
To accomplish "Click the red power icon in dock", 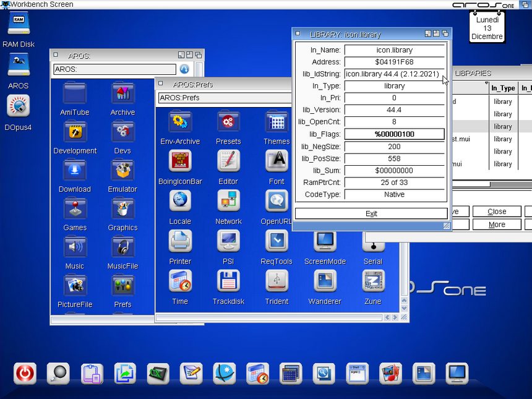I will pos(25,373).
